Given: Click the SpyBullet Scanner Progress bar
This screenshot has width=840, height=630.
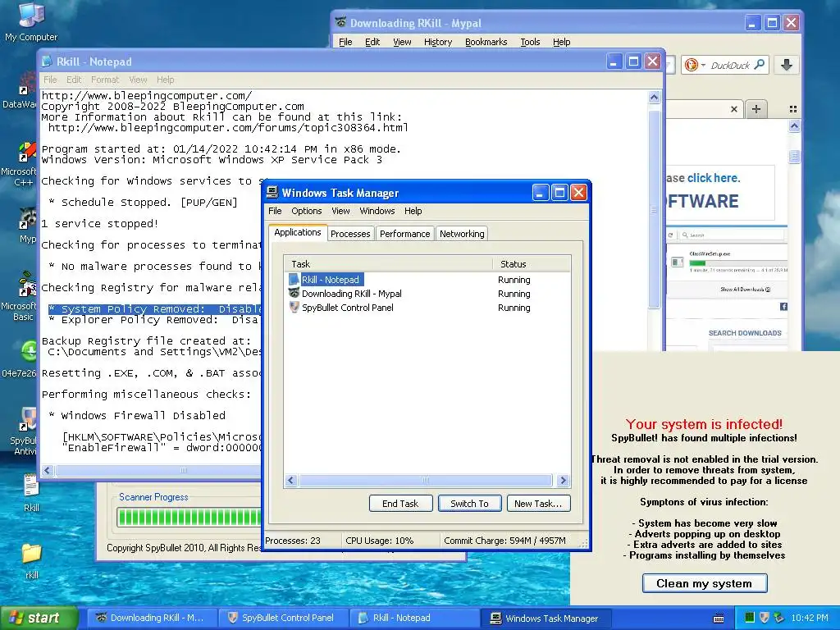Looking at the screenshot, I should [x=188, y=518].
